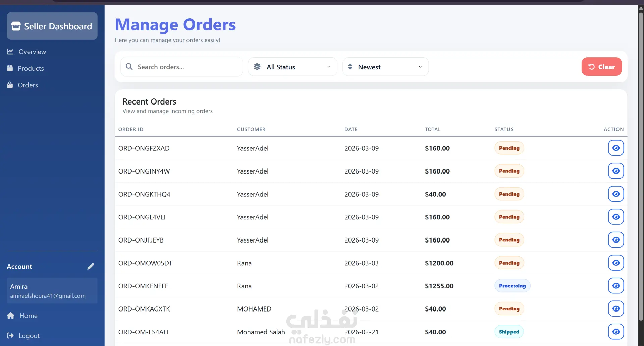Click the Home house icon
Screen dimensions: 644x346
(x=11, y=316)
